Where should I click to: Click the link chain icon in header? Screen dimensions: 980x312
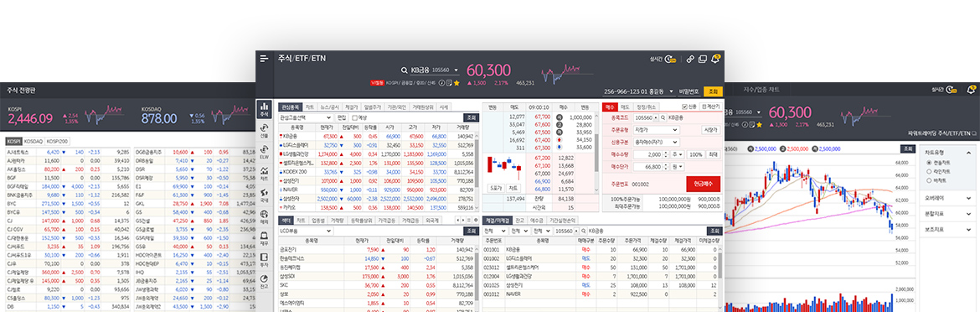(690, 59)
